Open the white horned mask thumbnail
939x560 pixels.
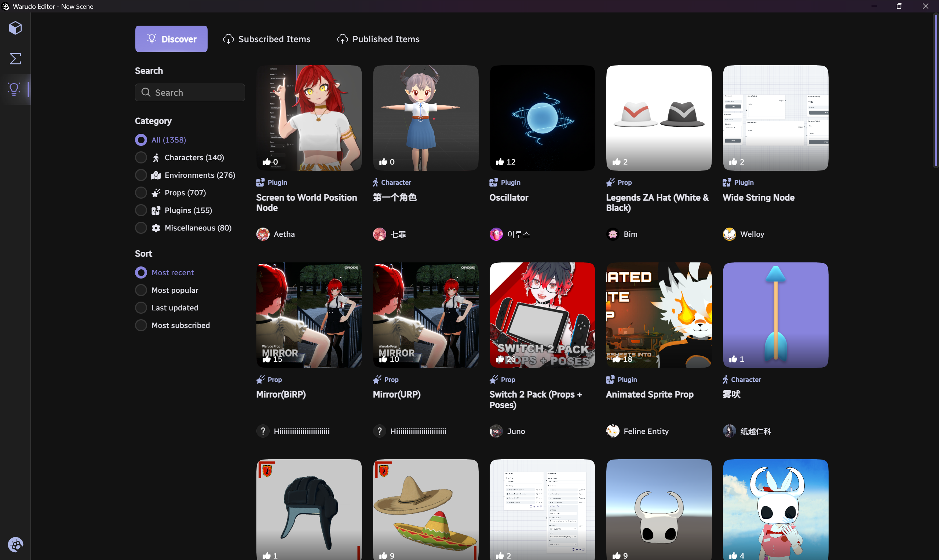(x=659, y=510)
